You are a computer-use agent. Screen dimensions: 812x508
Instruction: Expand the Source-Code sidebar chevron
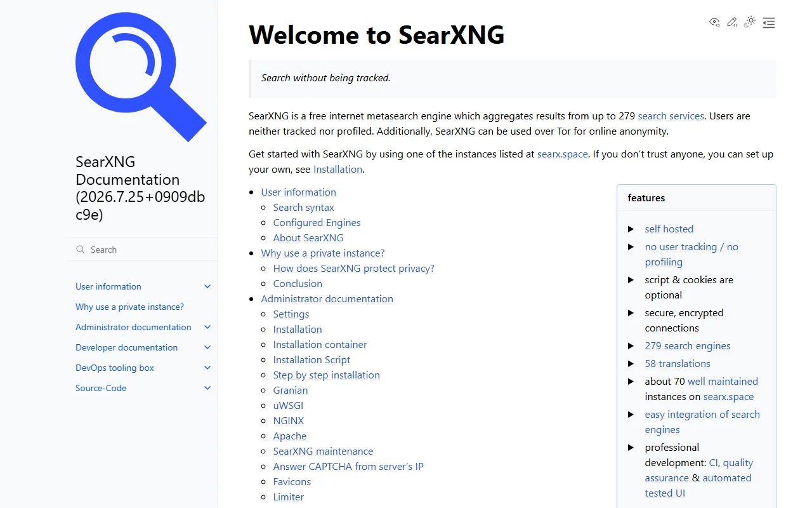tap(207, 388)
